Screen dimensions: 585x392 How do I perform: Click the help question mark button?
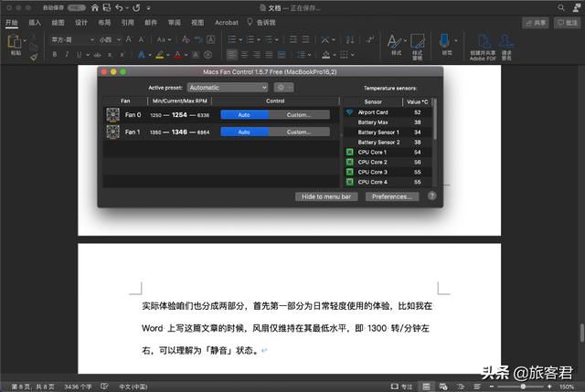pos(432,196)
